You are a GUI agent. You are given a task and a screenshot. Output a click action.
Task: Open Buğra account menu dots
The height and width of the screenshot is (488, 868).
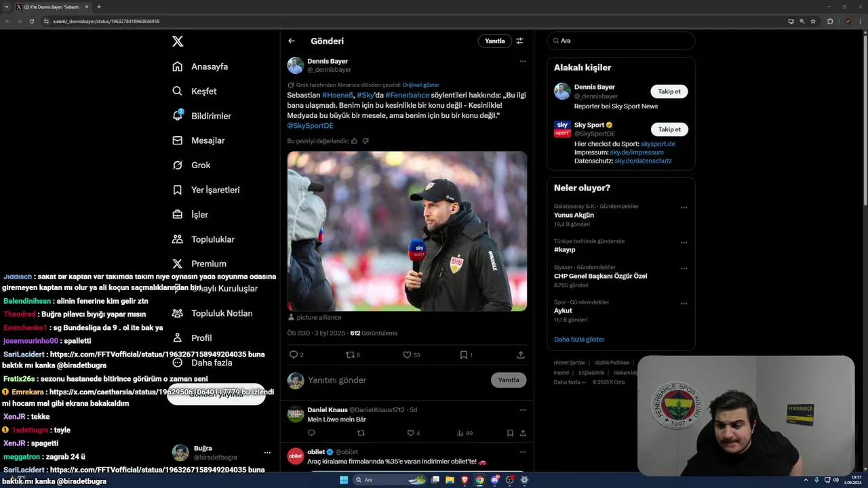(x=267, y=453)
